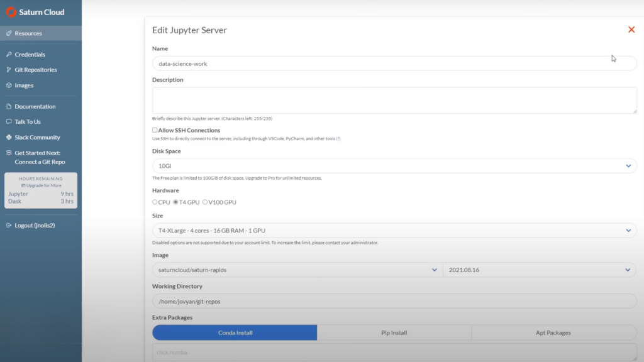Image resolution: width=644 pixels, height=362 pixels.
Task: Switch to the Conda Install tab
Action: click(235, 332)
